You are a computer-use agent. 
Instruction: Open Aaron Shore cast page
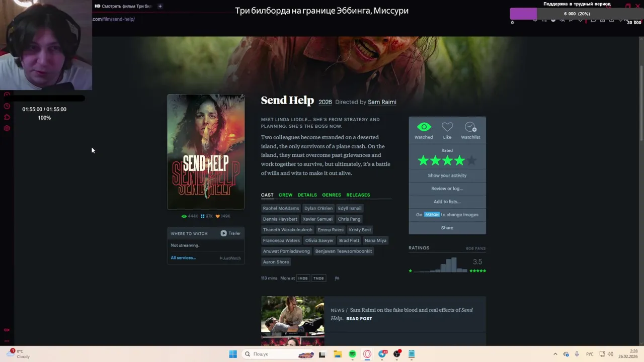[276, 262]
